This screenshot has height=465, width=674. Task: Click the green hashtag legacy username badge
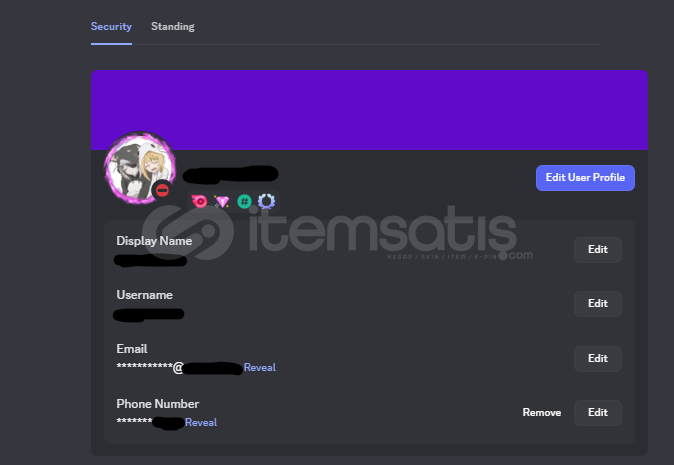[x=244, y=201]
